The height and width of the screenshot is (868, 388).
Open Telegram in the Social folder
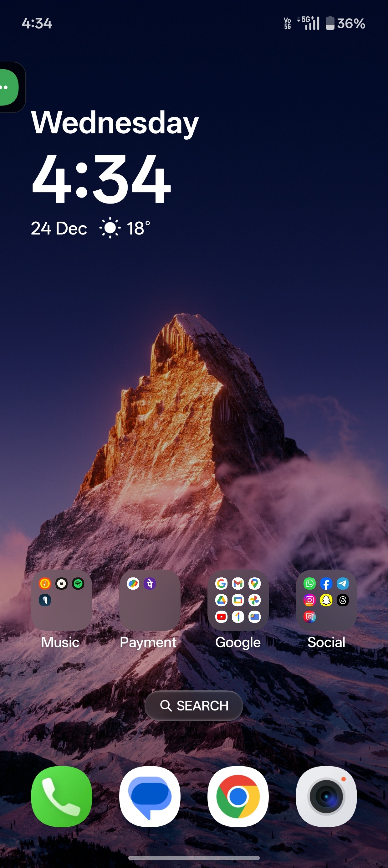point(343,583)
